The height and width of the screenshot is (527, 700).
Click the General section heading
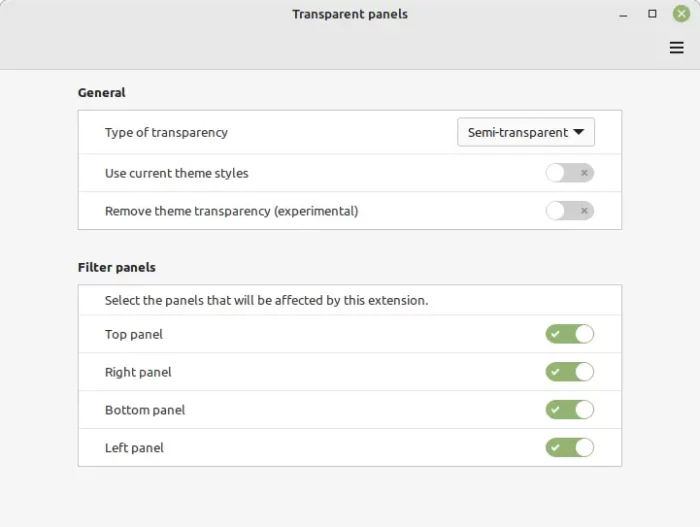pos(101,93)
